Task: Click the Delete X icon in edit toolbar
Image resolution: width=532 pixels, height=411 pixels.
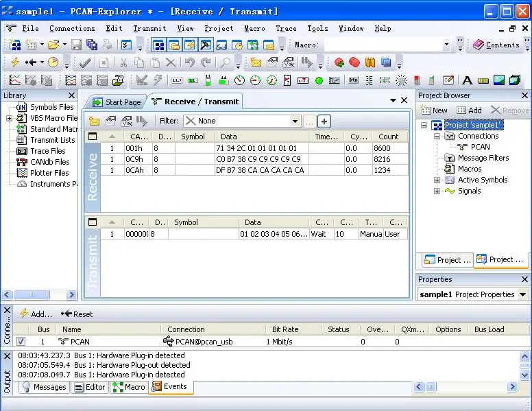Action: 171,62
